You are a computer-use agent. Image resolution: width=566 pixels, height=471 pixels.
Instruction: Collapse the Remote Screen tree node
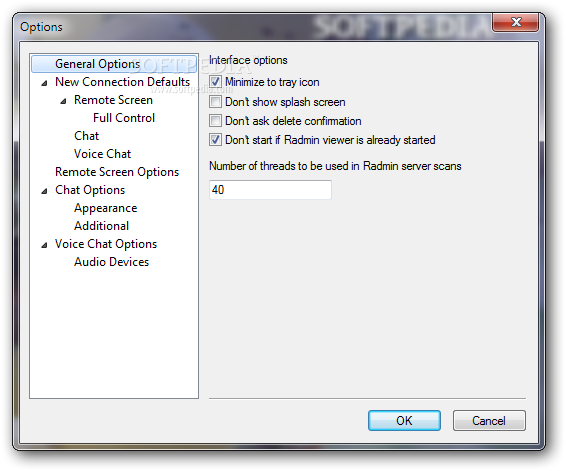click(63, 101)
